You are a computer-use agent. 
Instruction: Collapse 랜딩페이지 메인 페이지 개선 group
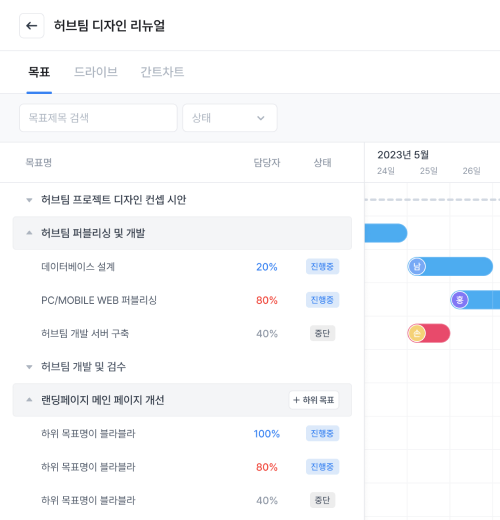click(29, 400)
